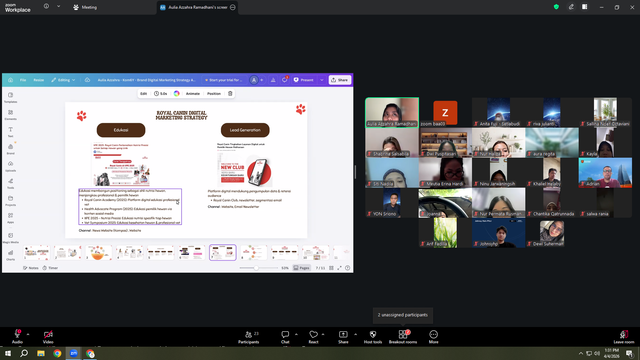Open the Canva analytics chart icon
This screenshot has height=360, width=640.
click(273, 80)
